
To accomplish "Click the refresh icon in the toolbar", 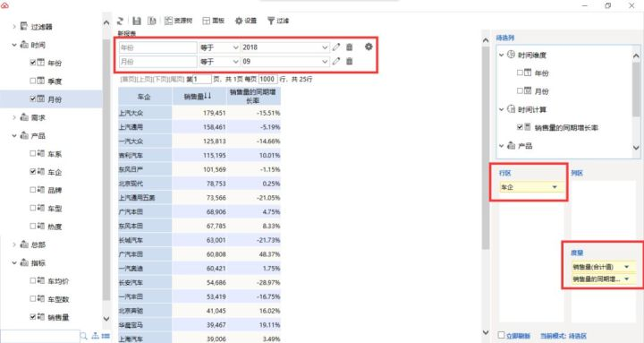I will [x=121, y=21].
